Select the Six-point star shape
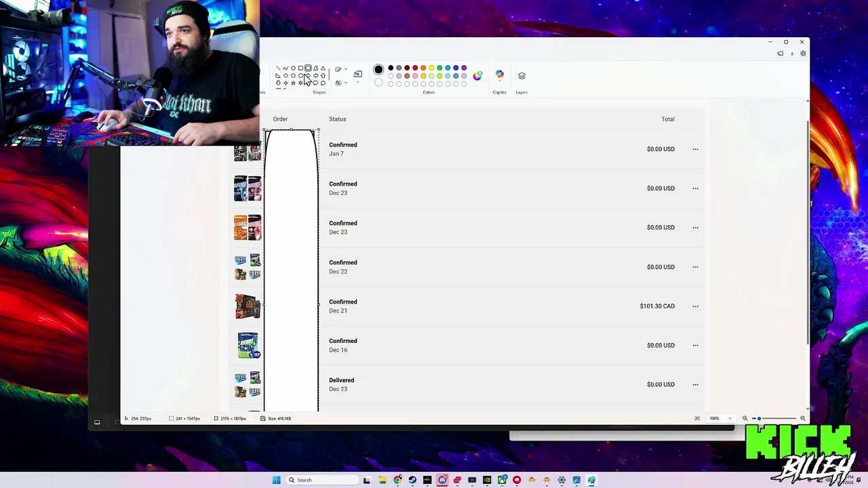Image resolution: width=868 pixels, height=488 pixels. click(x=300, y=83)
